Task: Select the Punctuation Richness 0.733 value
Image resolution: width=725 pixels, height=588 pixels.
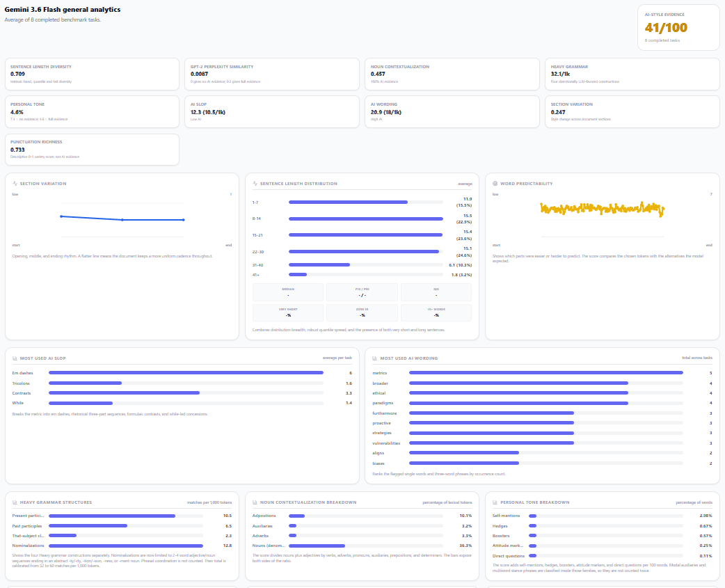Action: click(x=17, y=150)
